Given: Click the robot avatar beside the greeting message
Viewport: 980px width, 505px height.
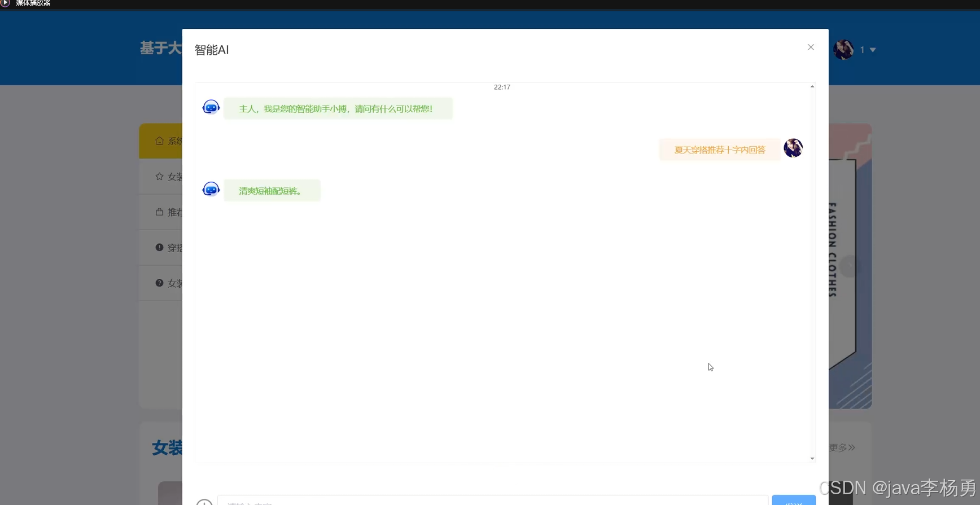Looking at the screenshot, I should 211,107.
